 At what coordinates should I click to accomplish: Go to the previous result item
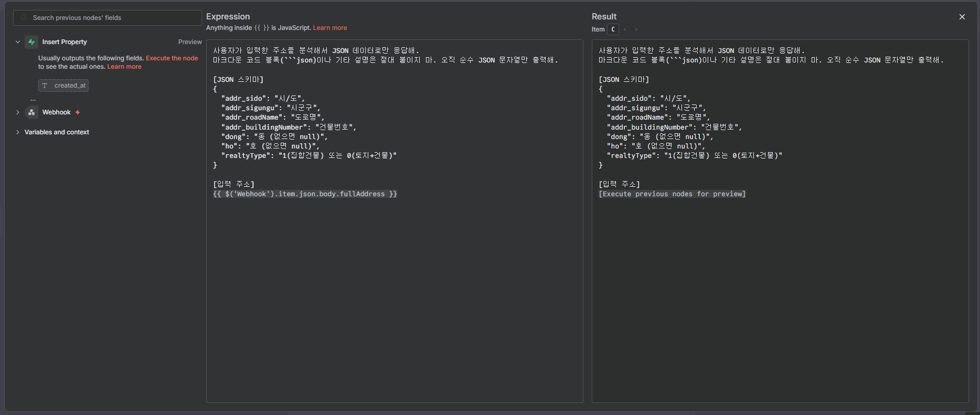coord(625,29)
